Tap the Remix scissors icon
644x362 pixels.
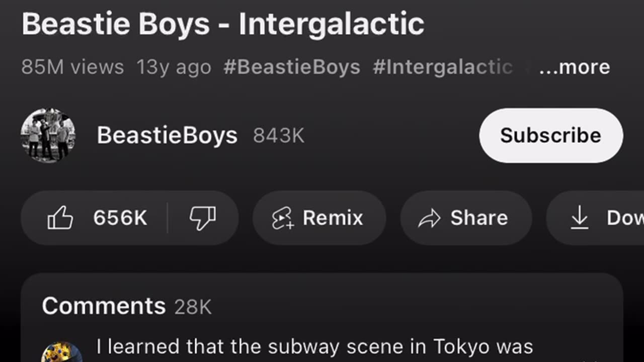[x=283, y=218]
